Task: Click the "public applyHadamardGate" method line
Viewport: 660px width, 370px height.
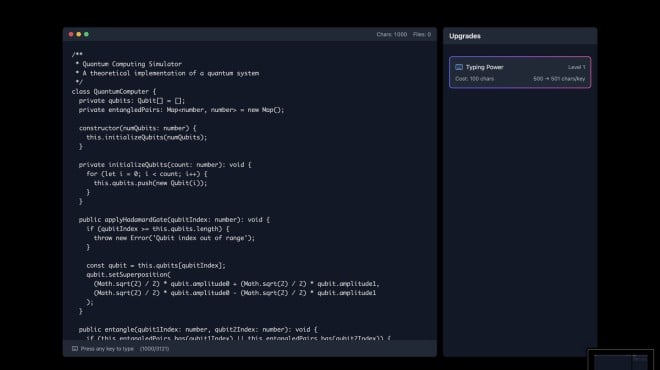Action: pos(174,220)
